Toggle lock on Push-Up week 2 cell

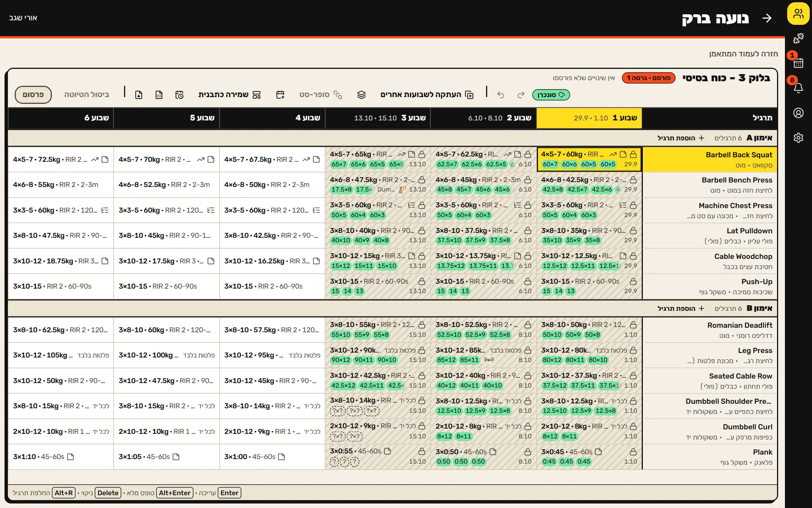coord(528,281)
